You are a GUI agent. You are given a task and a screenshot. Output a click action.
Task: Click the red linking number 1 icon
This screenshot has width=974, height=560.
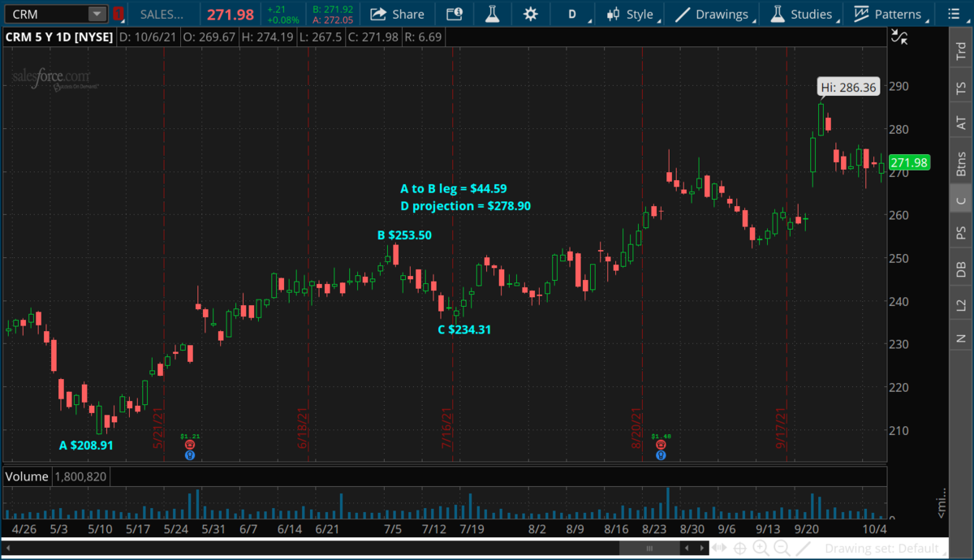pyautogui.click(x=119, y=14)
